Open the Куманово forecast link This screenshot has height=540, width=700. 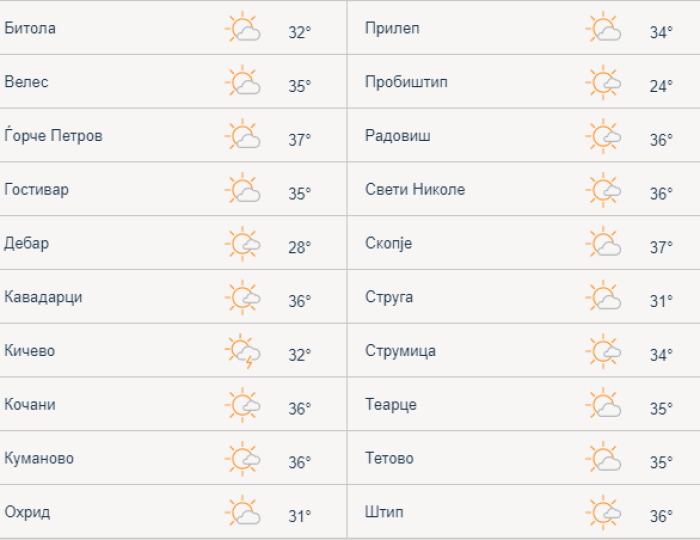[39, 459]
